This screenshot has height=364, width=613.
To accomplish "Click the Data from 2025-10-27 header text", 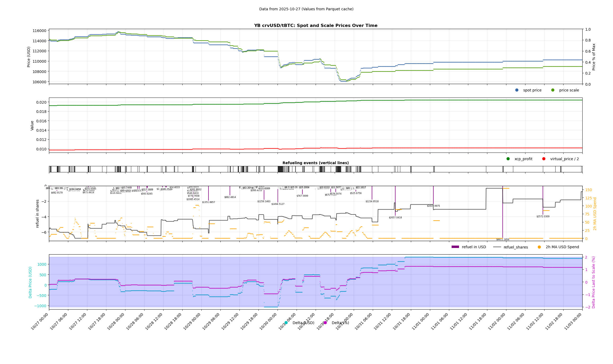I will coord(306,9).
